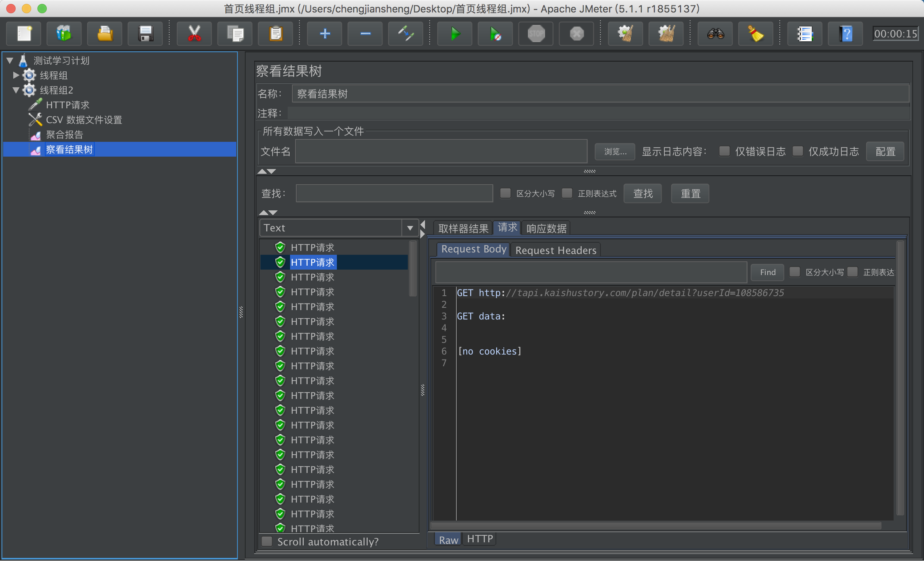Click the Find button
924x561 pixels.
click(767, 272)
